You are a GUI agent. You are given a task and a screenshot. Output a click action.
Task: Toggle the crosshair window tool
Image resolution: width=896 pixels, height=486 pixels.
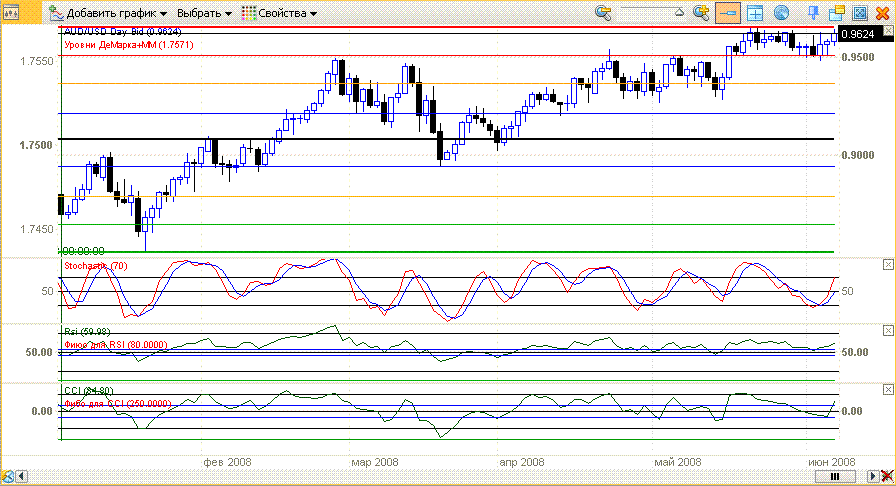(755, 13)
